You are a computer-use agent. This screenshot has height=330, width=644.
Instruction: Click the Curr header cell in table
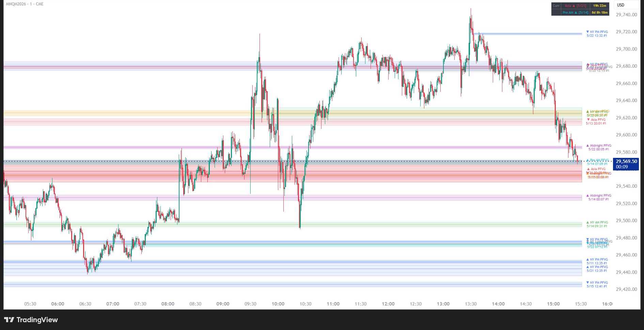[556, 6]
